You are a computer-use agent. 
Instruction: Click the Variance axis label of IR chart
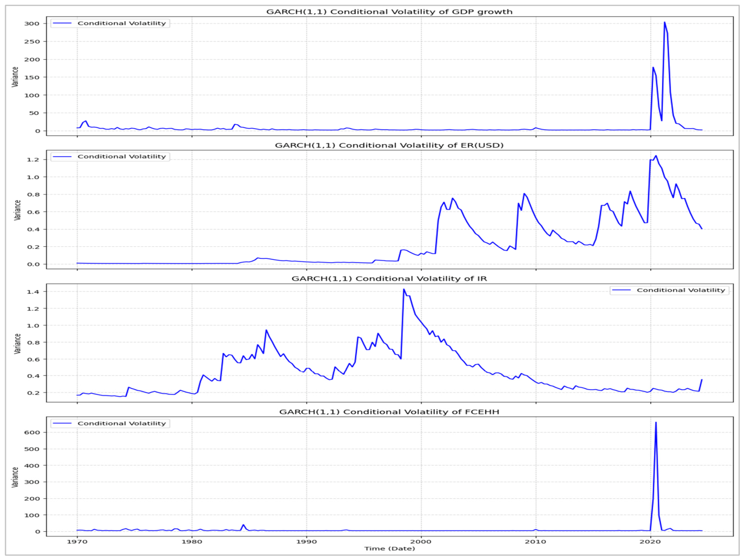17,344
